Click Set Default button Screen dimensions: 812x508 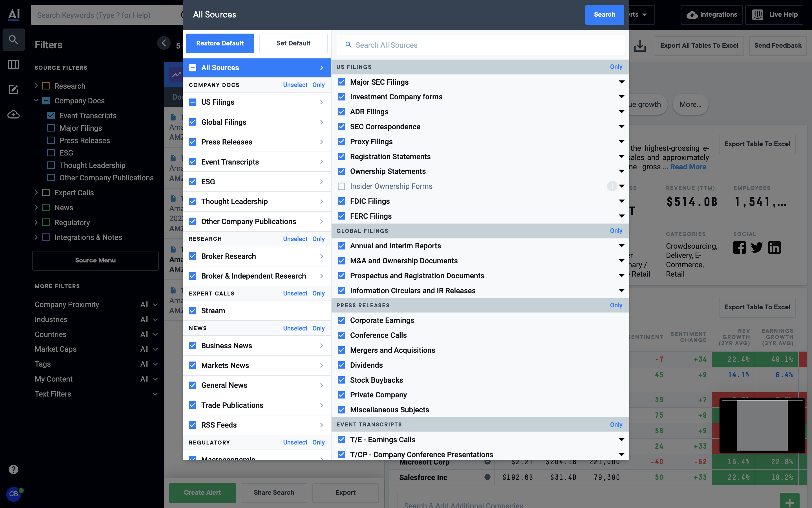pos(293,43)
